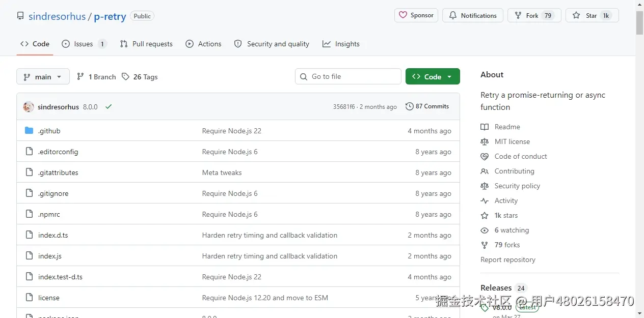This screenshot has width=644, height=318.
Task: Open the .gitignore file
Action: [x=53, y=193]
